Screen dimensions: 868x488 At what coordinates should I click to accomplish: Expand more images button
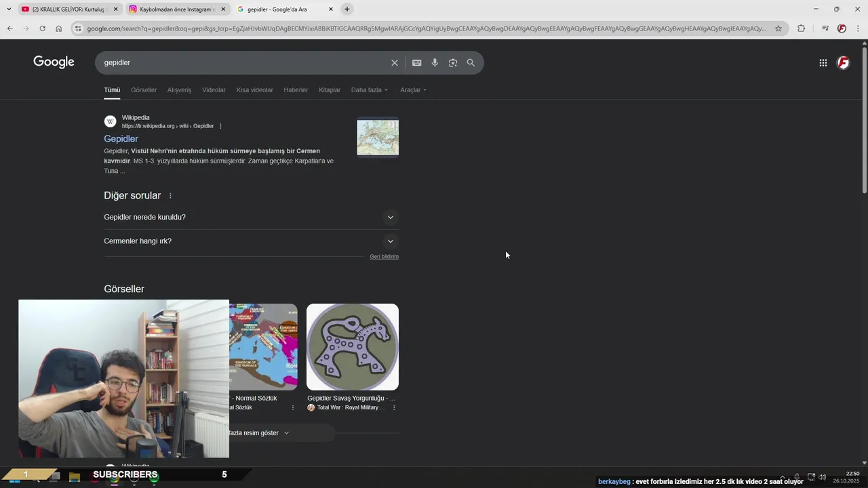[x=281, y=433]
